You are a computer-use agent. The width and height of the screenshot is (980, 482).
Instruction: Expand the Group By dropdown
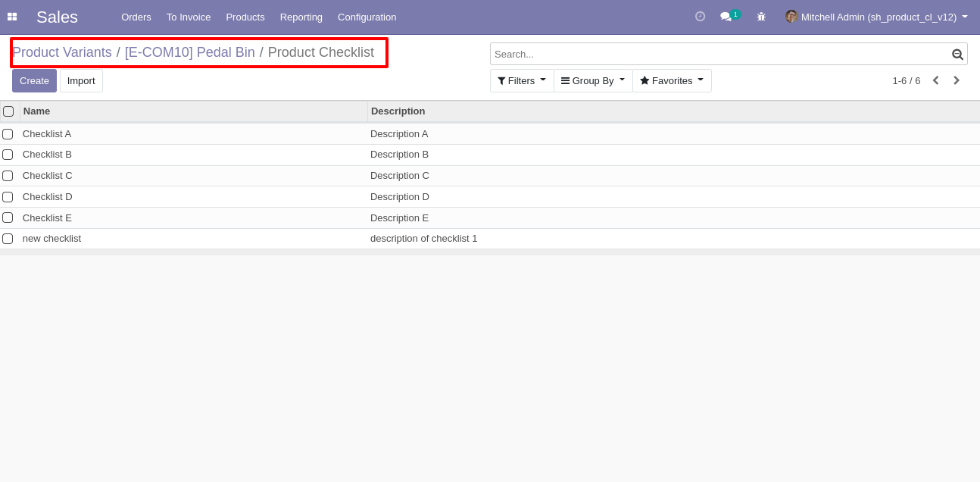[x=593, y=80]
